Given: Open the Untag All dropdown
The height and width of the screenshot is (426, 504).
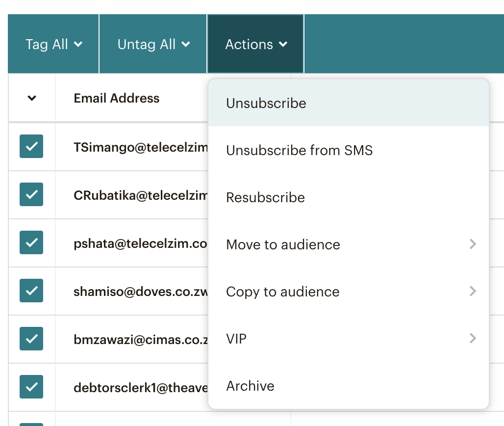Looking at the screenshot, I should tap(153, 44).
